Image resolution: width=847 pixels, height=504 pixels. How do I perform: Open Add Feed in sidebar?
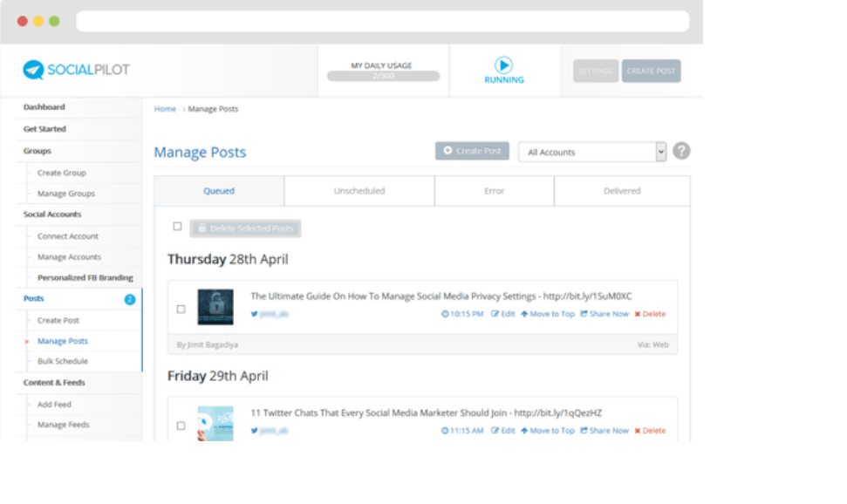pyautogui.click(x=54, y=404)
